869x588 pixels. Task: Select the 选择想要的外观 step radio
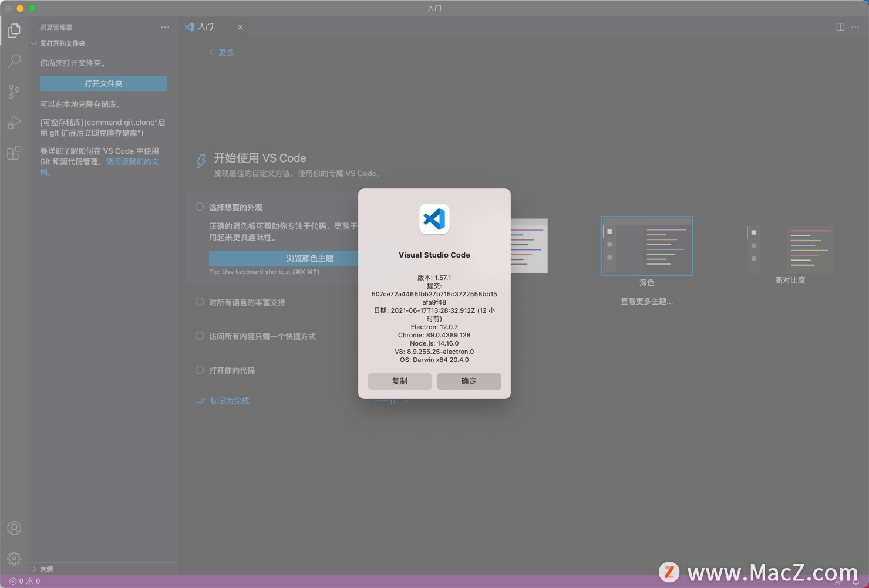pyautogui.click(x=200, y=207)
